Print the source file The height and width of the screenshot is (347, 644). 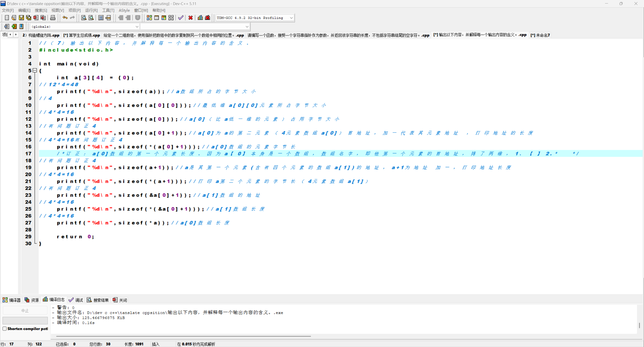[53, 18]
